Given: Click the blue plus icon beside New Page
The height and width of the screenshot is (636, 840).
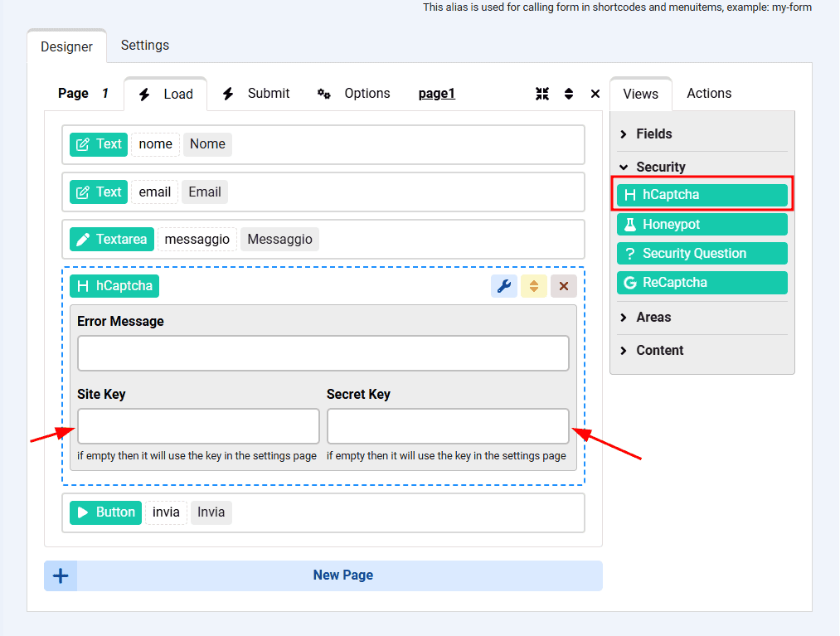Looking at the screenshot, I should 61,575.
